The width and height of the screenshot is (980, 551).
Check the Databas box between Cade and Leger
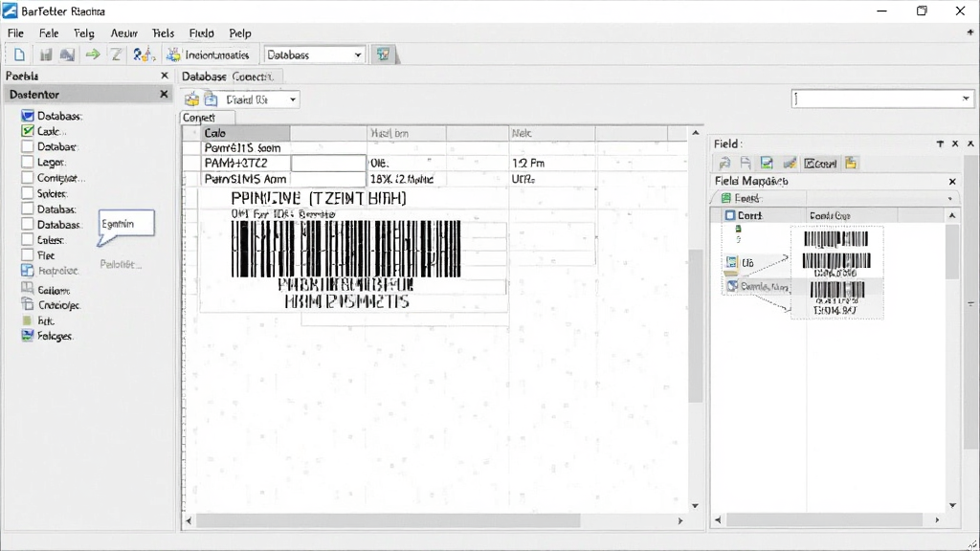[x=28, y=146]
